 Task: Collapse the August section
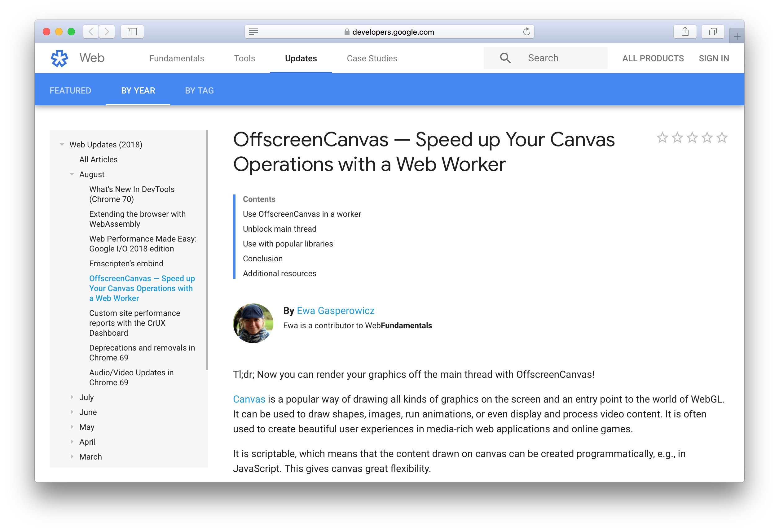[72, 174]
